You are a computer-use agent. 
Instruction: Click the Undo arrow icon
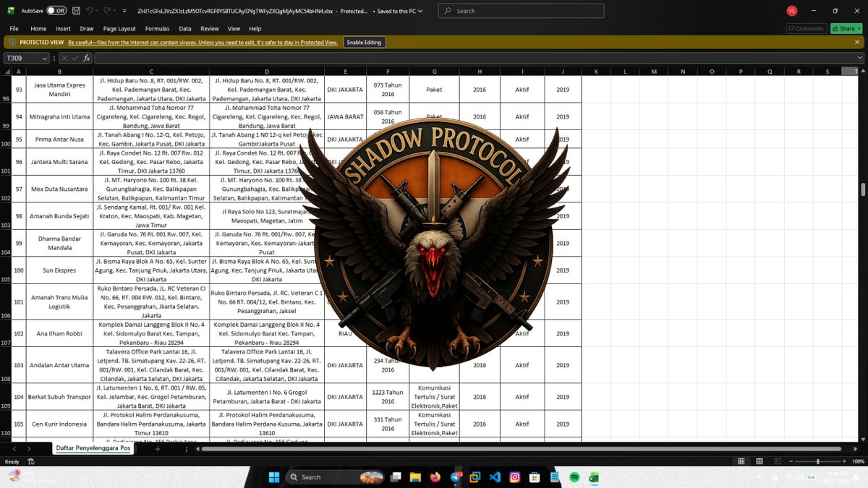(89, 11)
